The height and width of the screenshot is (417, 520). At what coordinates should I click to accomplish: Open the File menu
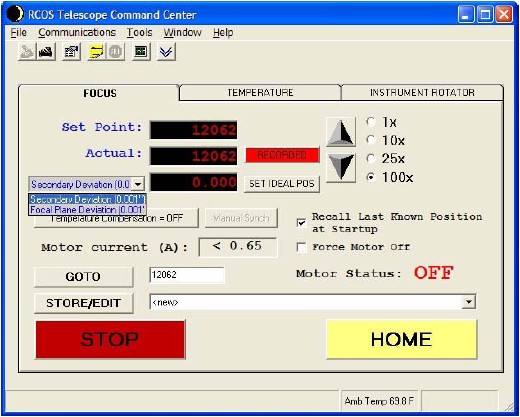[18, 33]
